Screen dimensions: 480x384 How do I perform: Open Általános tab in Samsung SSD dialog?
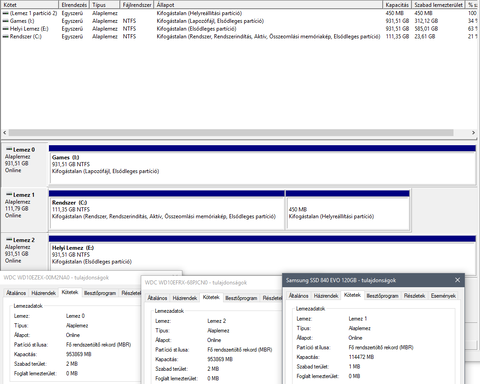tap(299, 296)
